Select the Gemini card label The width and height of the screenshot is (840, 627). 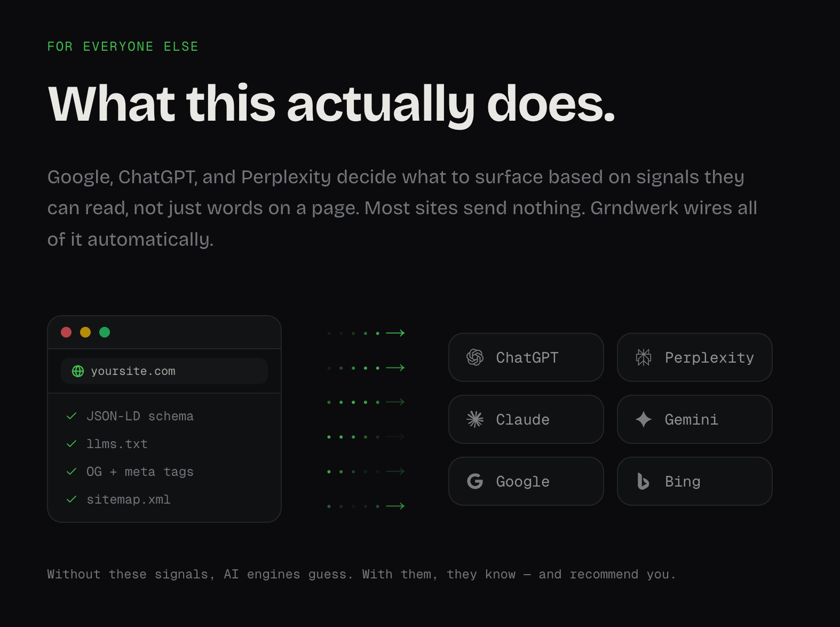coord(692,419)
